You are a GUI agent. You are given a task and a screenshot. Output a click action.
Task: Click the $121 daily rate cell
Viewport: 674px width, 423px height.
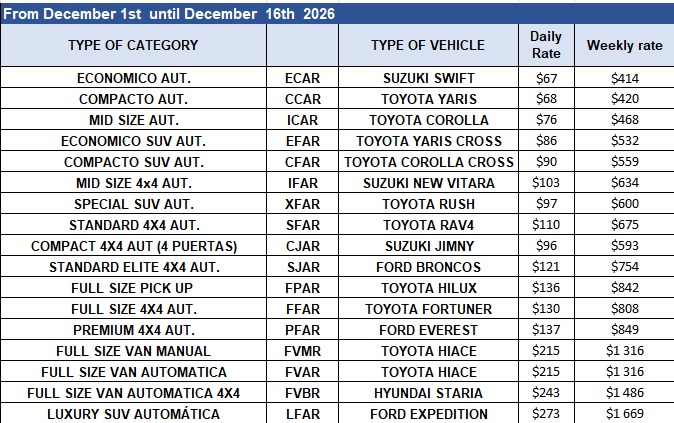[546, 267]
